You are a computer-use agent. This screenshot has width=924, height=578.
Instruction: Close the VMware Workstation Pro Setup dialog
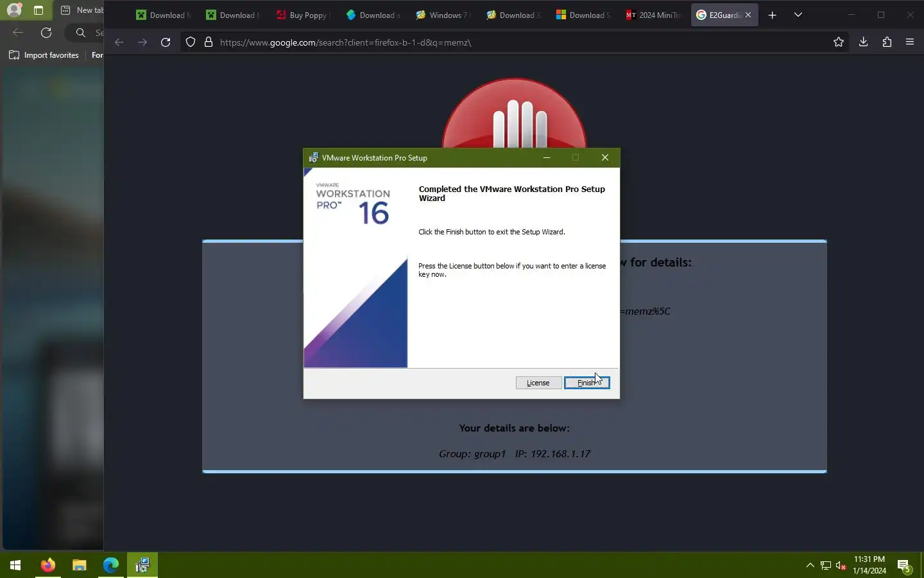(x=605, y=157)
